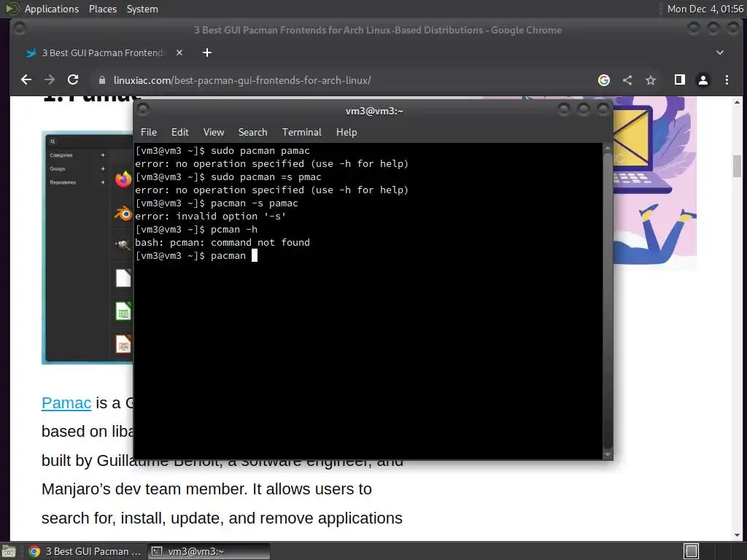This screenshot has width=747, height=560.
Task: Click Chrome's forward arrow button
Action: point(50,80)
